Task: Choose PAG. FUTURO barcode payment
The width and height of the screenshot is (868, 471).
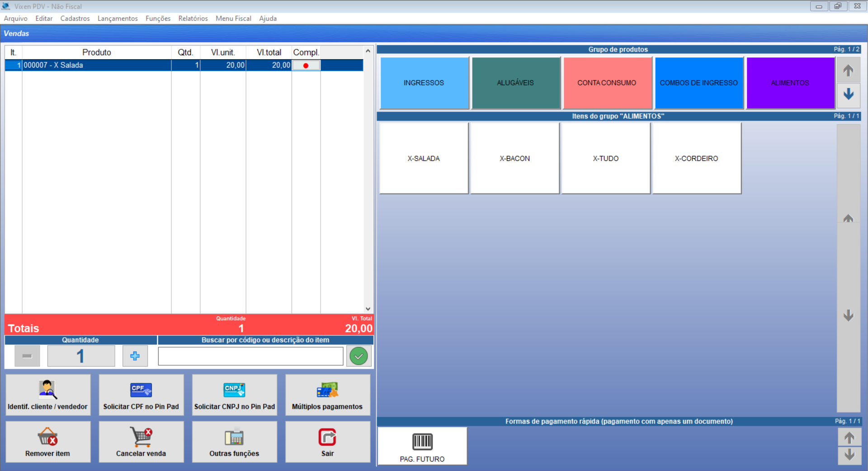Action: [422, 446]
